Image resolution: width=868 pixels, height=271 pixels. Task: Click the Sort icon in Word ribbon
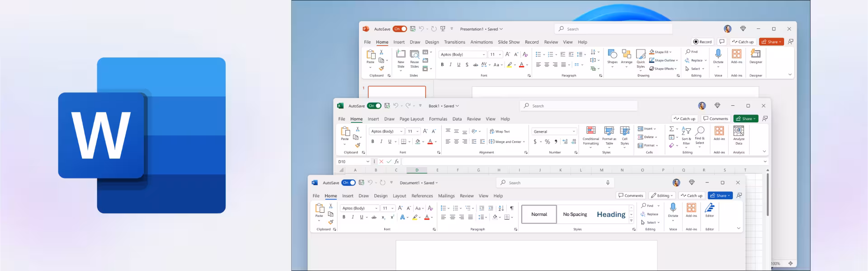click(x=501, y=208)
